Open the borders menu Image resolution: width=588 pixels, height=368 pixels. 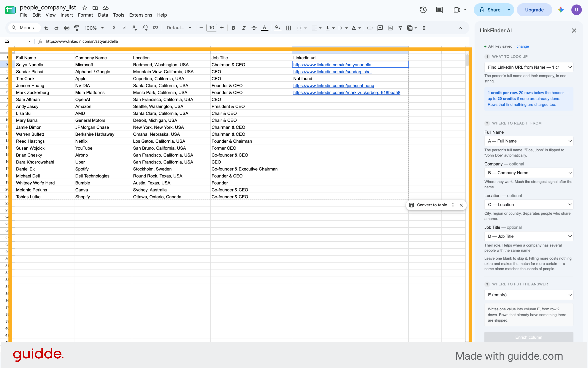288,28
